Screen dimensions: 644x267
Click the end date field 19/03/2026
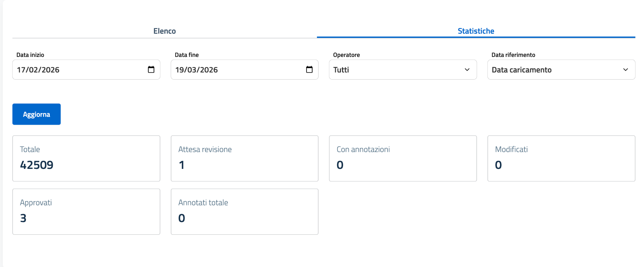236,70
